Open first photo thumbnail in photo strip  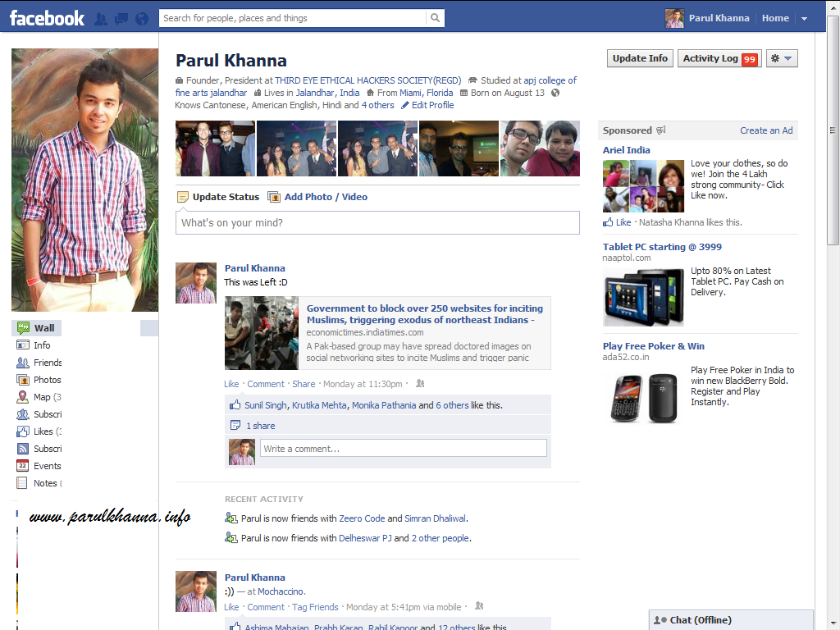pos(216,148)
